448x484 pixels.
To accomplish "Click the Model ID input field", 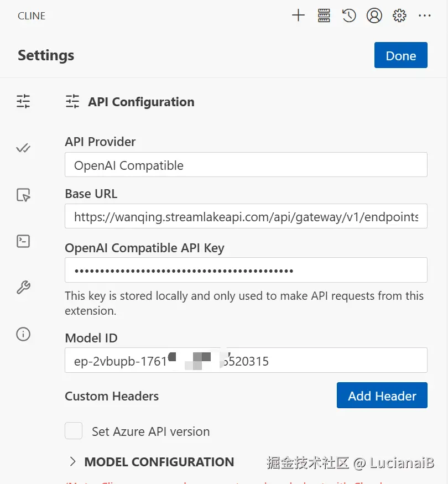I will pos(246,361).
